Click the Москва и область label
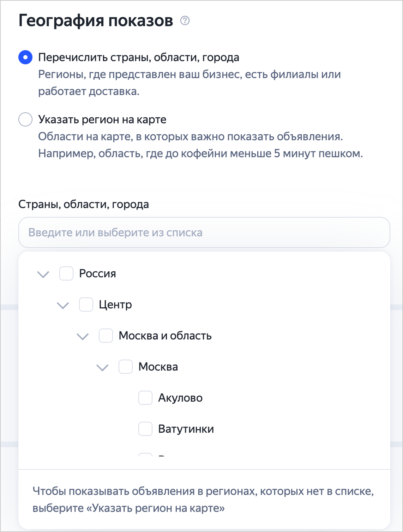This screenshot has height=532, width=403. tap(165, 336)
